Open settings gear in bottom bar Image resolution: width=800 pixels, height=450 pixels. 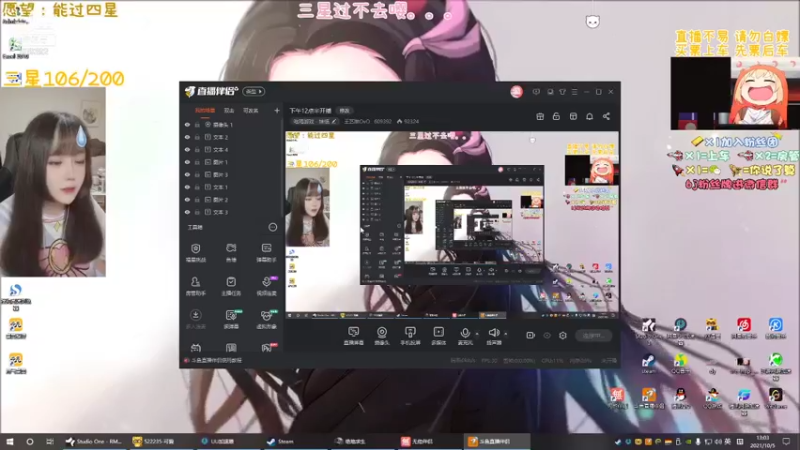[563, 336]
